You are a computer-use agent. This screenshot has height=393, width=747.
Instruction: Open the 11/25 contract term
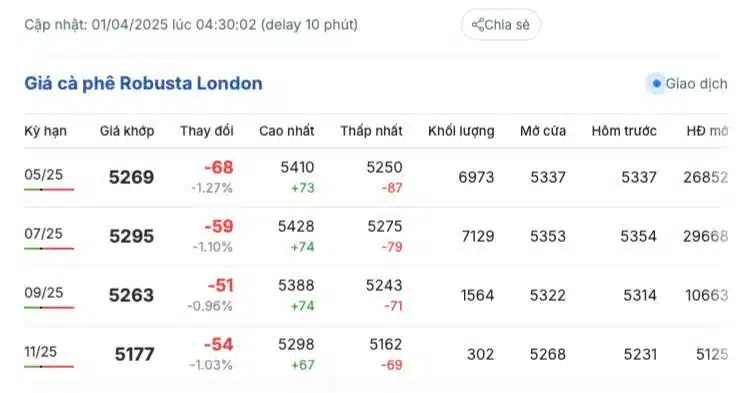(40, 352)
